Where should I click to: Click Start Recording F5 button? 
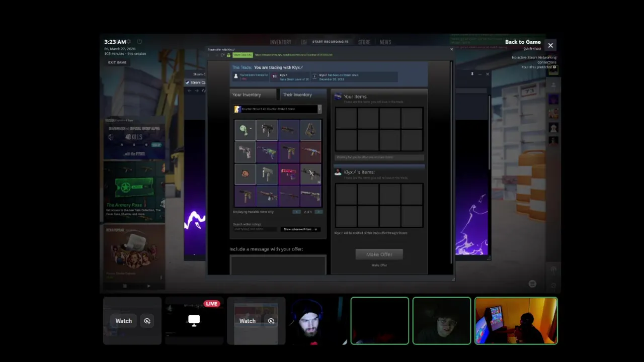[330, 42]
